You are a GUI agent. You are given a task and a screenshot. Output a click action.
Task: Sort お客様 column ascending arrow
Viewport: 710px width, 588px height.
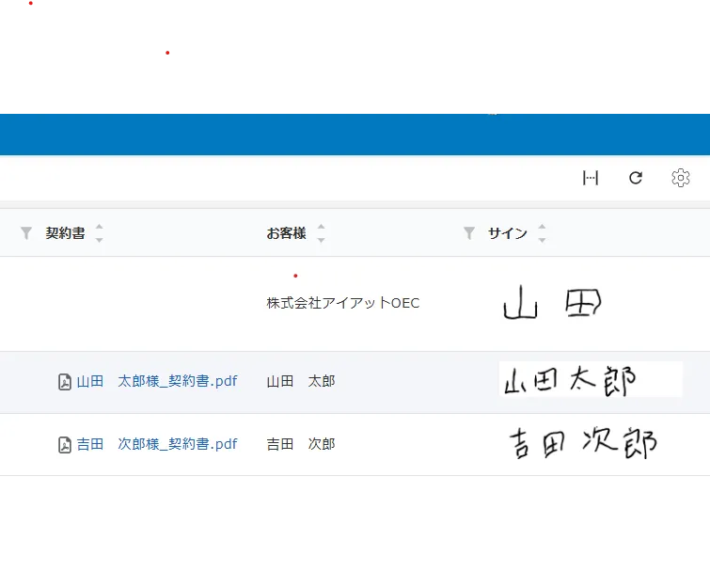click(321, 227)
